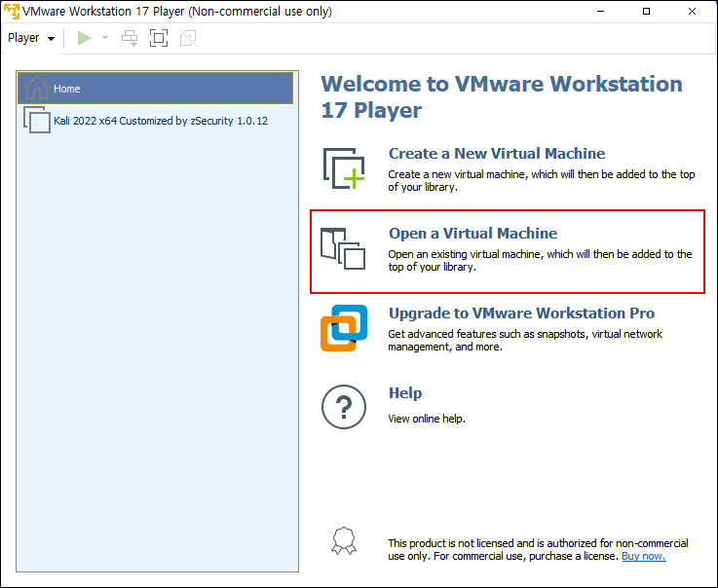Select Home in the library list
Viewport: 718px width, 588px height.
[x=155, y=88]
